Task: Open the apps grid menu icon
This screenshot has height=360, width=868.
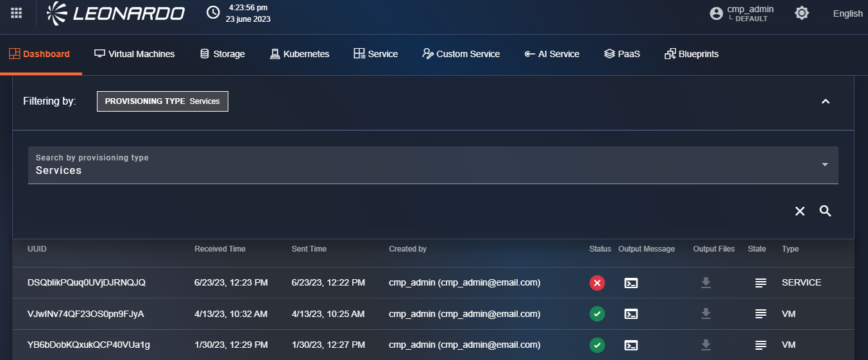Action: (17, 13)
